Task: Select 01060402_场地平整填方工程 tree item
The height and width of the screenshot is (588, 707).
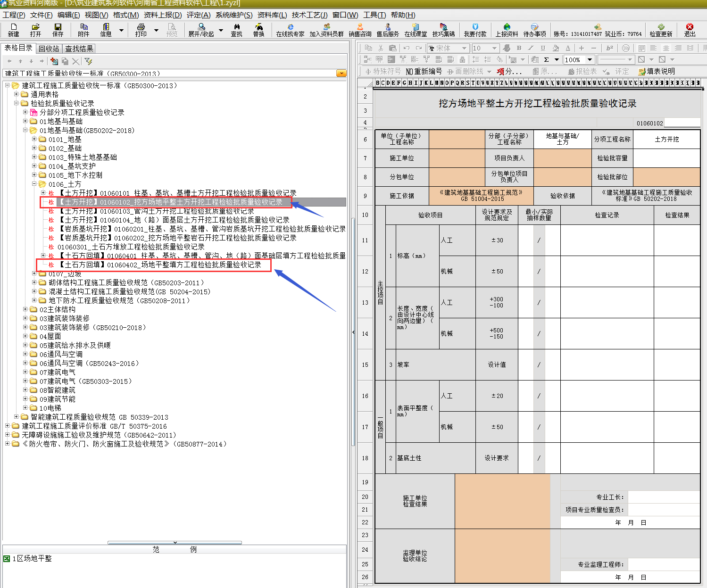Action: (x=159, y=265)
